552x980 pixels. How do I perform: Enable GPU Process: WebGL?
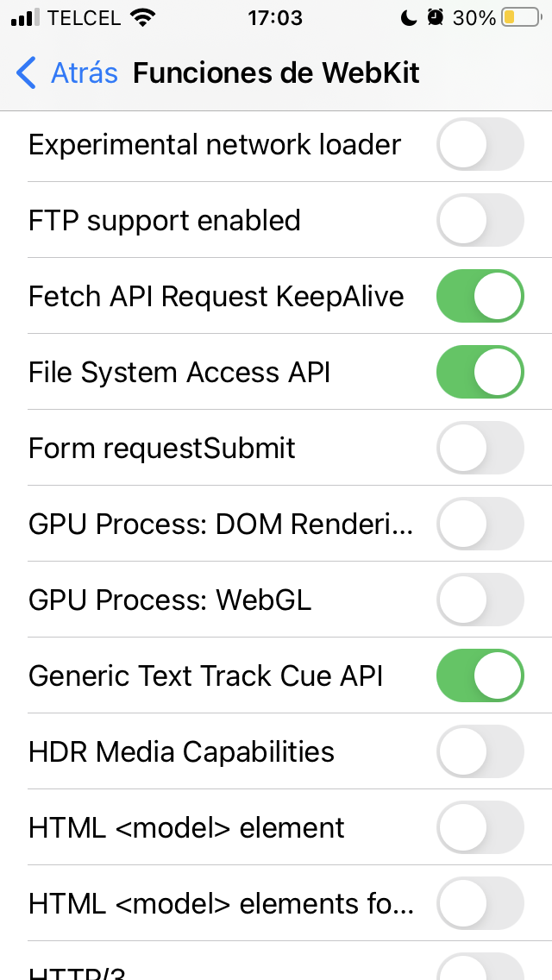[x=480, y=600]
